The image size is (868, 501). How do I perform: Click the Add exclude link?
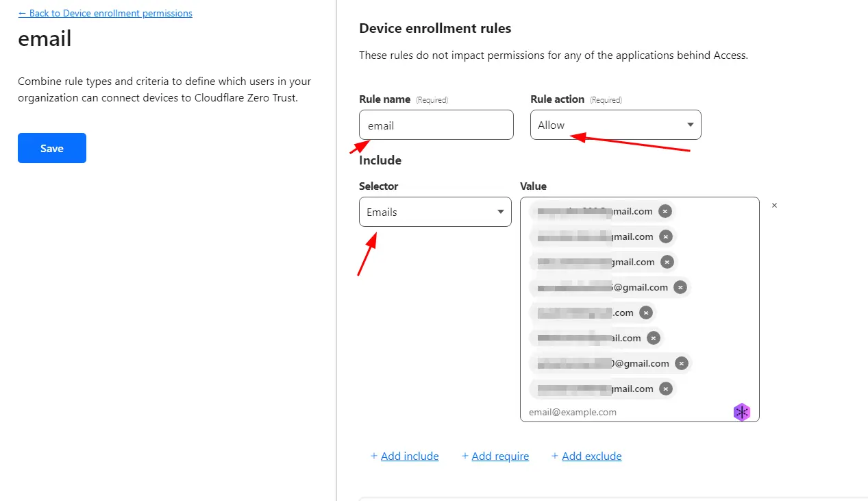click(592, 456)
